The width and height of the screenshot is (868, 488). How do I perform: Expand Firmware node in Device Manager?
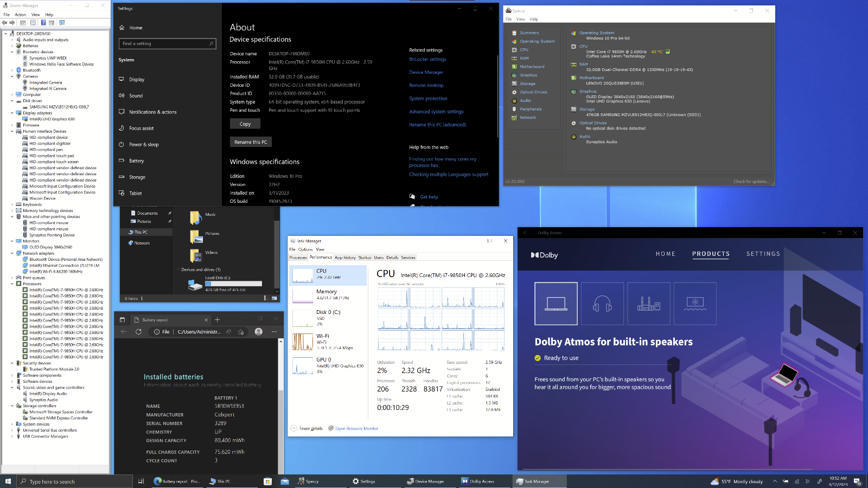click(12, 125)
